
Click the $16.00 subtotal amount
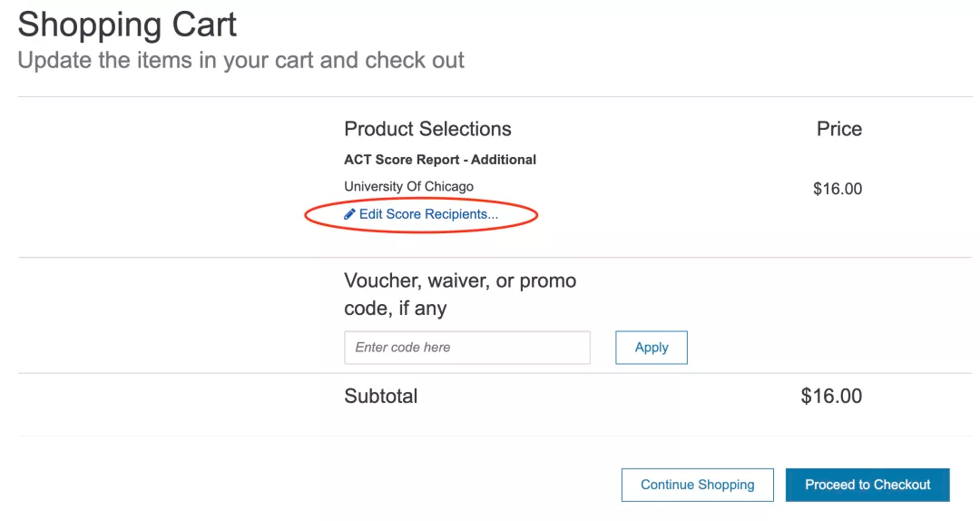(831, 396)
